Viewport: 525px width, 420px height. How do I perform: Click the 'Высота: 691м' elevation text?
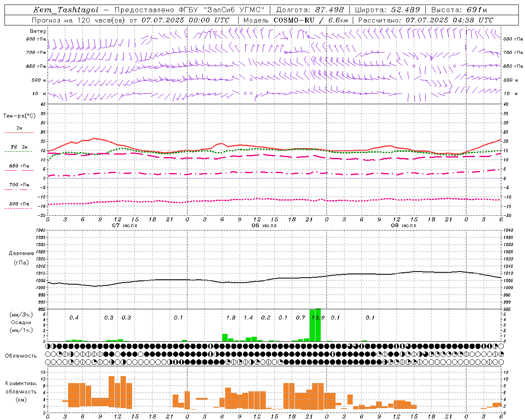[459, 10]
